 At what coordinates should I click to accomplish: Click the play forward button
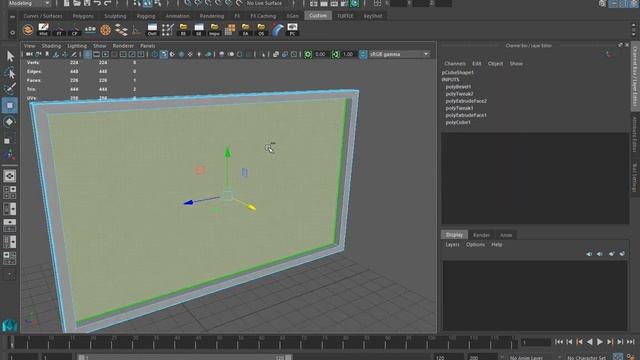[600, 342]
